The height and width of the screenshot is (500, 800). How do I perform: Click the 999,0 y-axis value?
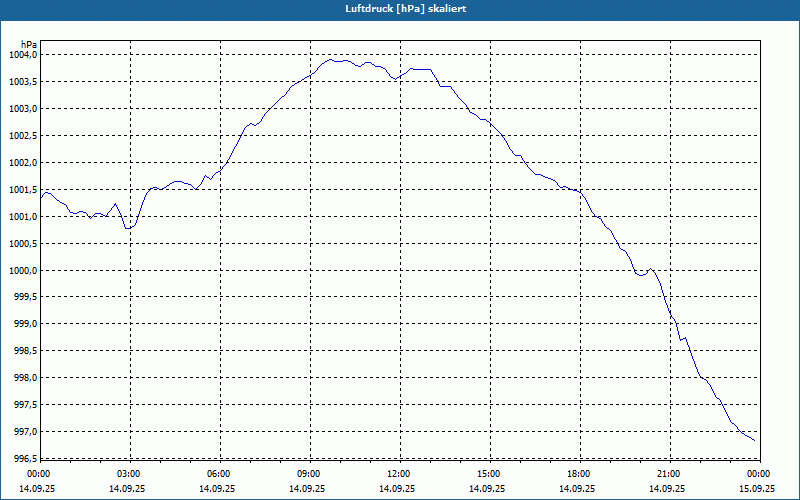click(26, 324)
